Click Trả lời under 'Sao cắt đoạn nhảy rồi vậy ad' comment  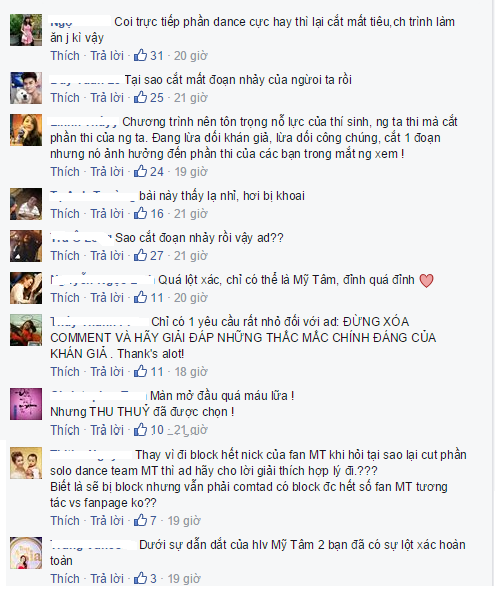pyautogui.click(x=107, y=255)
